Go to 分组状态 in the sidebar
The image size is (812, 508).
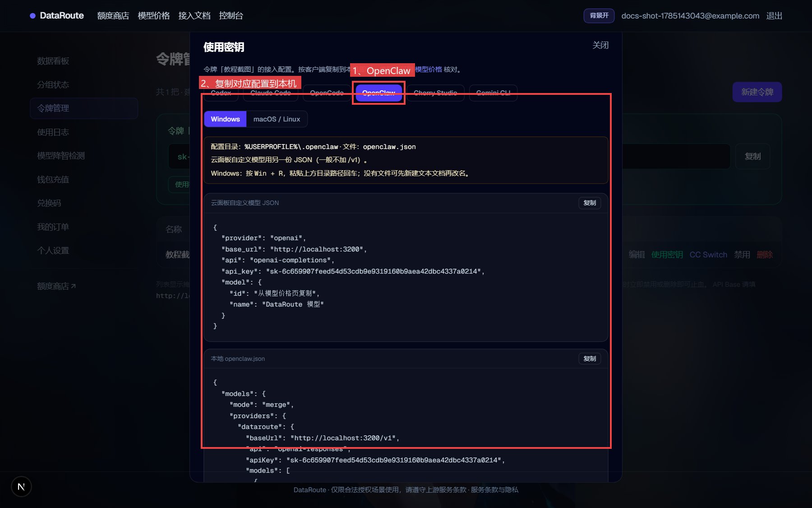[53, 84]
